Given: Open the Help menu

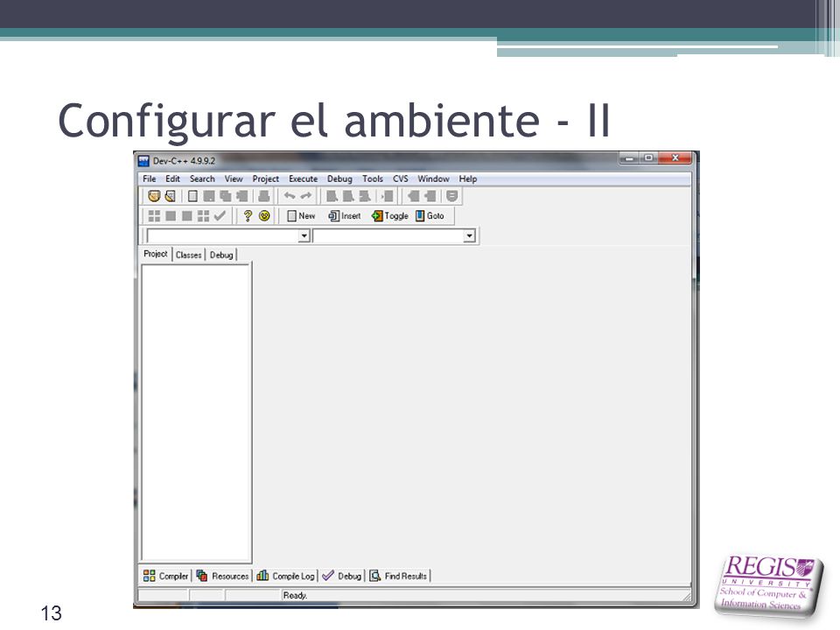Looking at the screenshot, I should click(467, 178).
